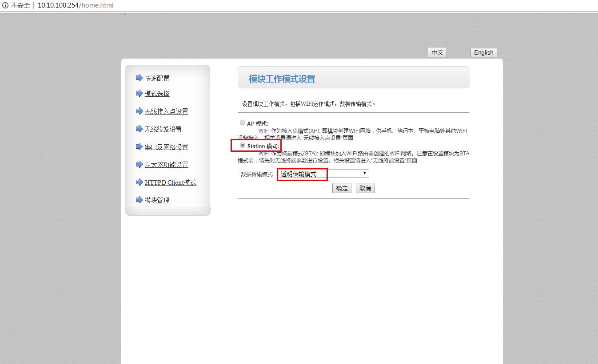Open the 数据传输模式 dropdown
Viewport: 598px width, 364px height.
(x=323, y=174)
